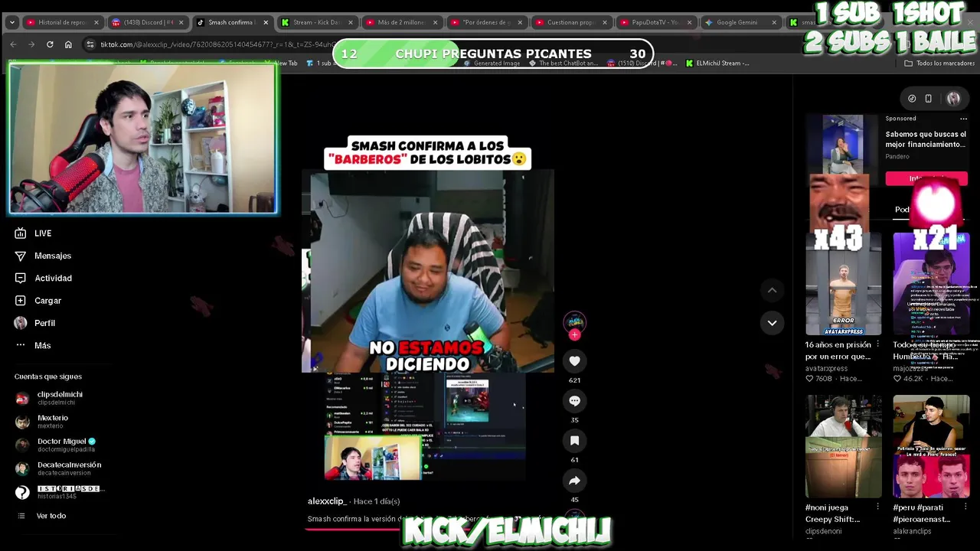Click clipsdenoni author name under video card
The height and width of the screenshot is (551, 980).
pyautogui.click(x=823, y=531)
